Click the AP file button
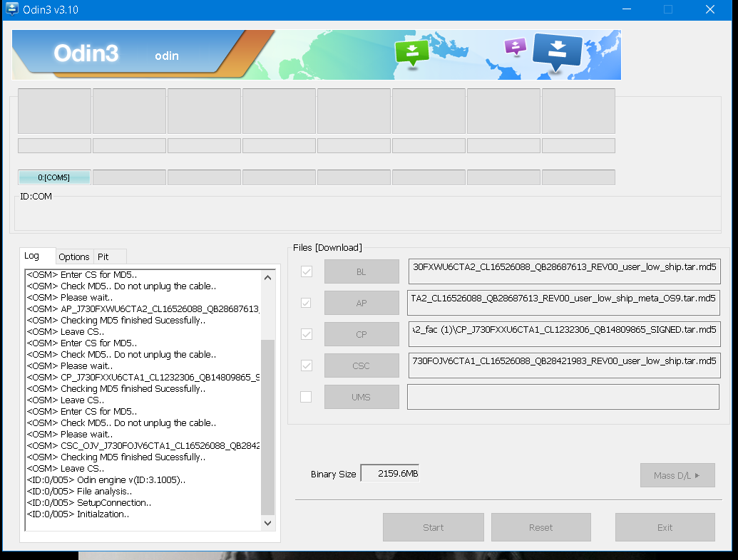 click(362, 303)
